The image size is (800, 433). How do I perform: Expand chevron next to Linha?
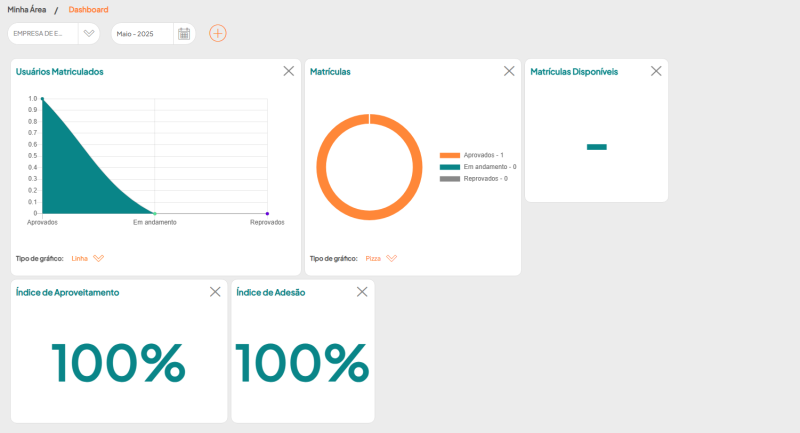tap(98, 259)
